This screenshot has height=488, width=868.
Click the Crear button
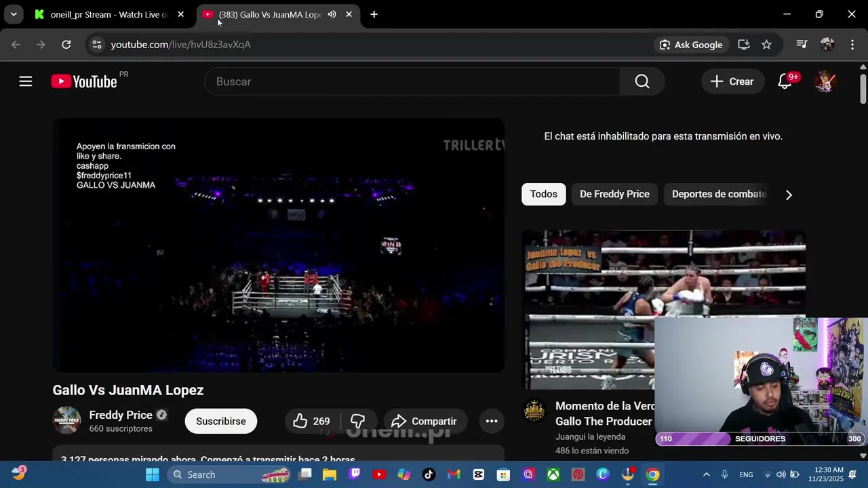click(732, 81)
